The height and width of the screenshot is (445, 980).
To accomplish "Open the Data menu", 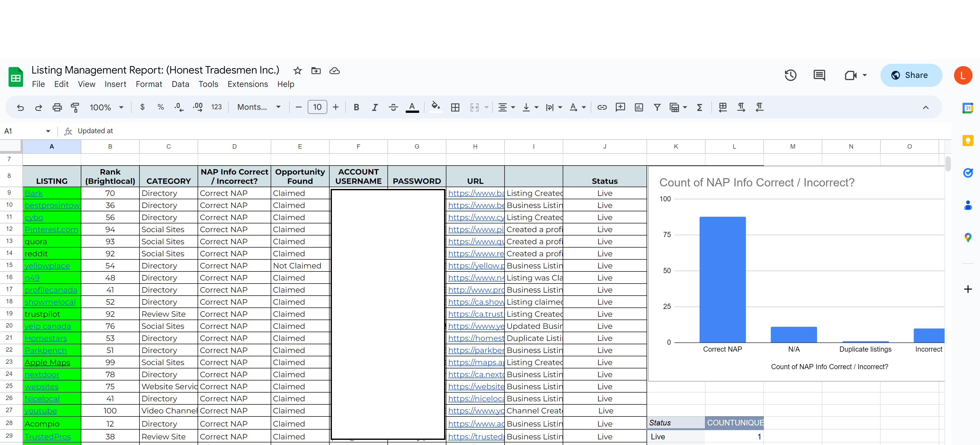I will [x=180, y=84].
